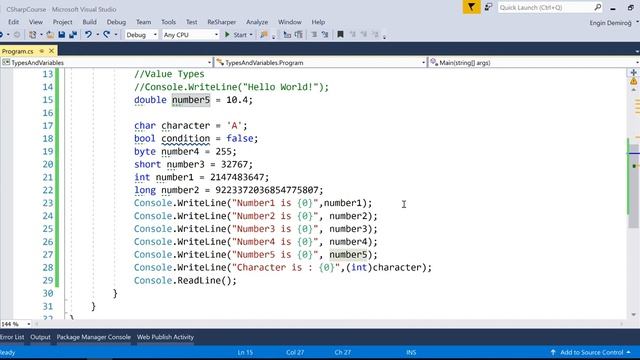The height and width of the screenshot is (360, 640).
Task: Click the Find in Files icon
Action: pos(264,35)
